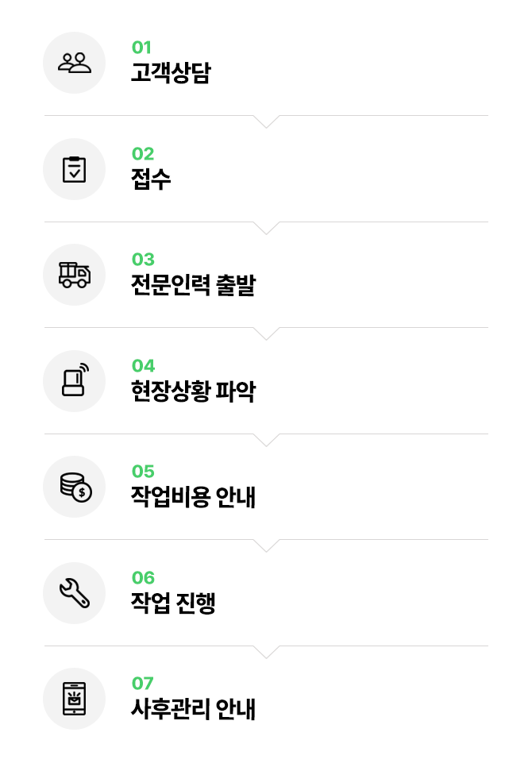Viewport: 532px width, 767px height.
Task: Click the wireless device icon for 현장상황 파악
Action: tap(75, 380)
